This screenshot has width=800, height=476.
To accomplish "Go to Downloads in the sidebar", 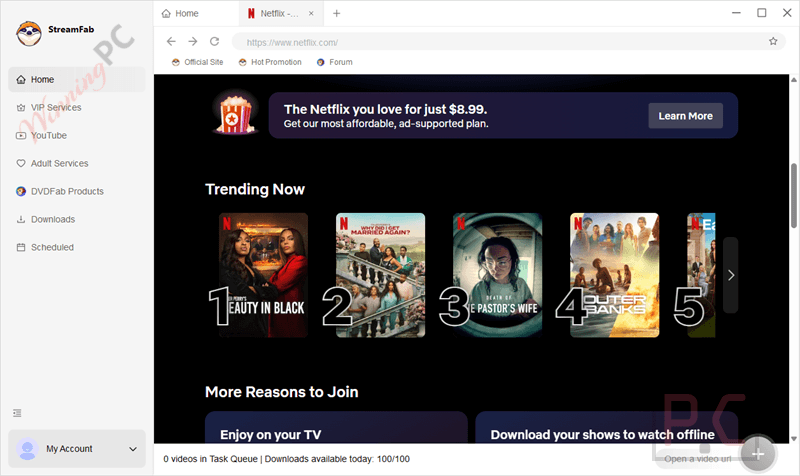I will tap(77, 219).
